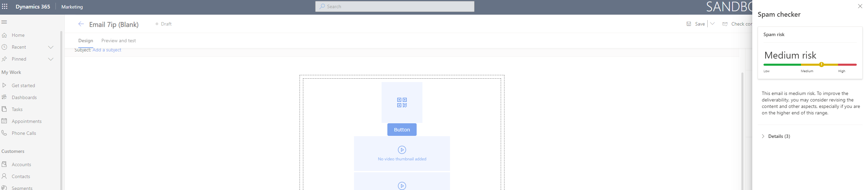Expand the Recent section chevron

[51, 47]
